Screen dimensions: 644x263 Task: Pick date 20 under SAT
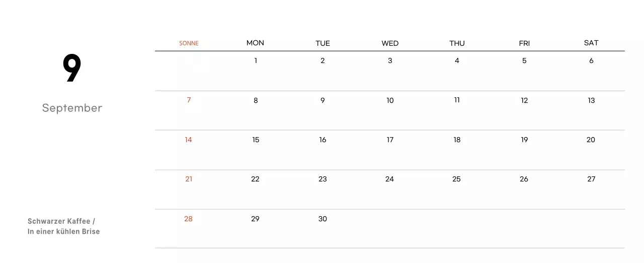point(591,140)
